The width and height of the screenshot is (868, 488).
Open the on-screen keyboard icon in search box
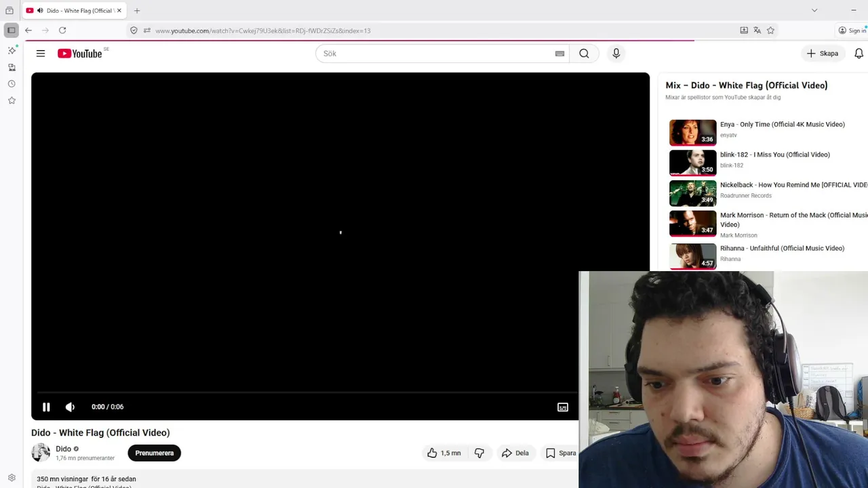559,54
